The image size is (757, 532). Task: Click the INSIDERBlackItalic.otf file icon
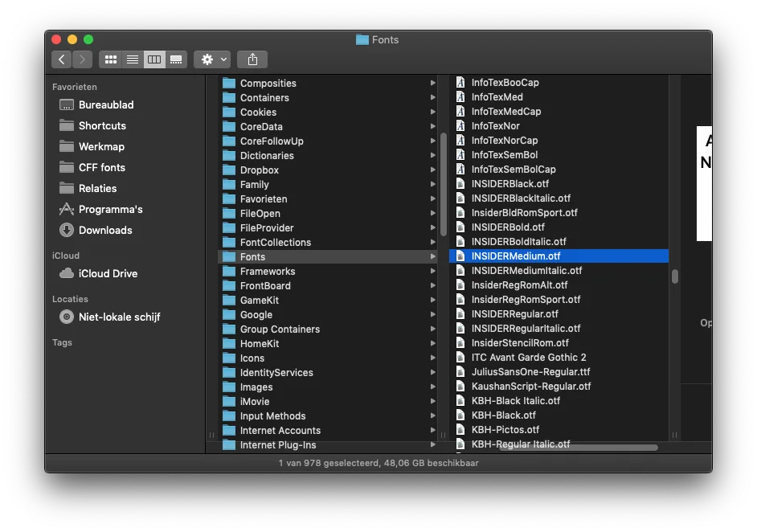[x=460, y=198]
